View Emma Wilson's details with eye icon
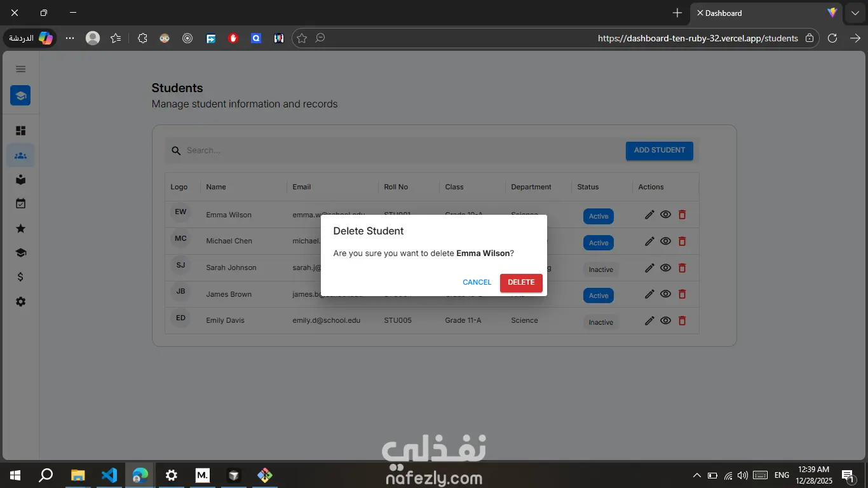The height and width of the screenshot is (488, 868). pyautogui.click(x=665, y=215)
